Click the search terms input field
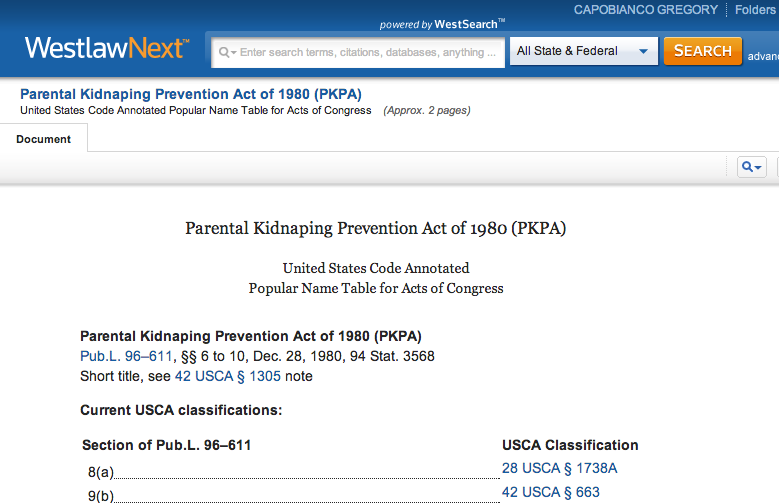 pyautogui.click(x=358, y=52)
